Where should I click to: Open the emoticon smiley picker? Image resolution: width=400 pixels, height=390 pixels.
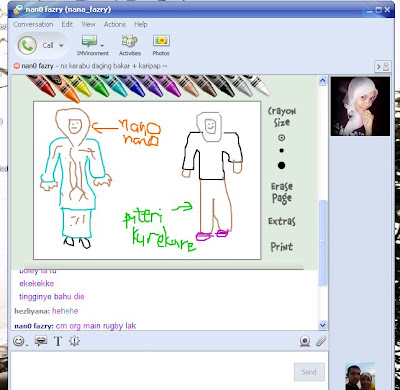tap(19, 341)
